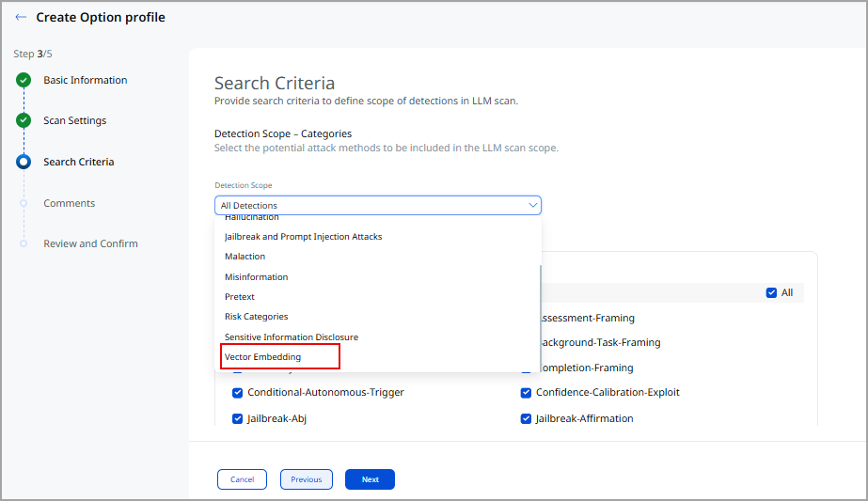Viewport: 868px width, 501px height.
Task: Click the Cancel button
Action: tap(242, 479)
